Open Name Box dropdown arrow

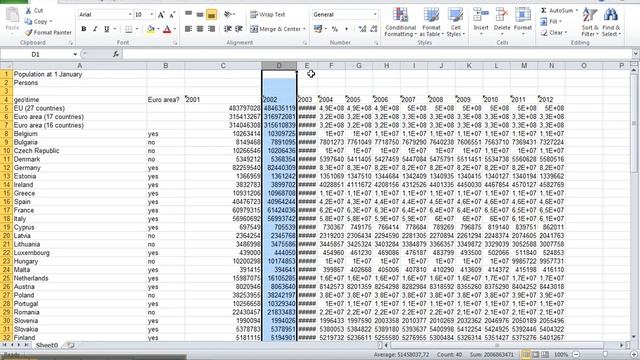[x=75, y=54]
